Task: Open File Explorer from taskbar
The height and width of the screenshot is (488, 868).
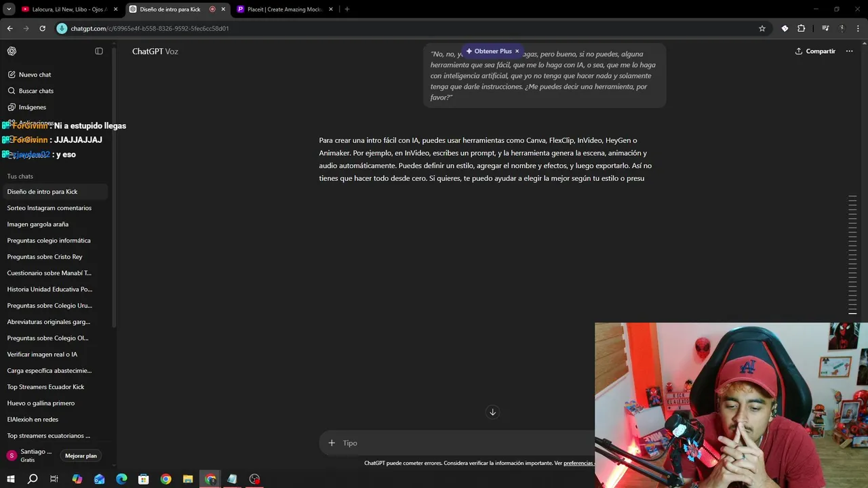Action: coord(188,479)
